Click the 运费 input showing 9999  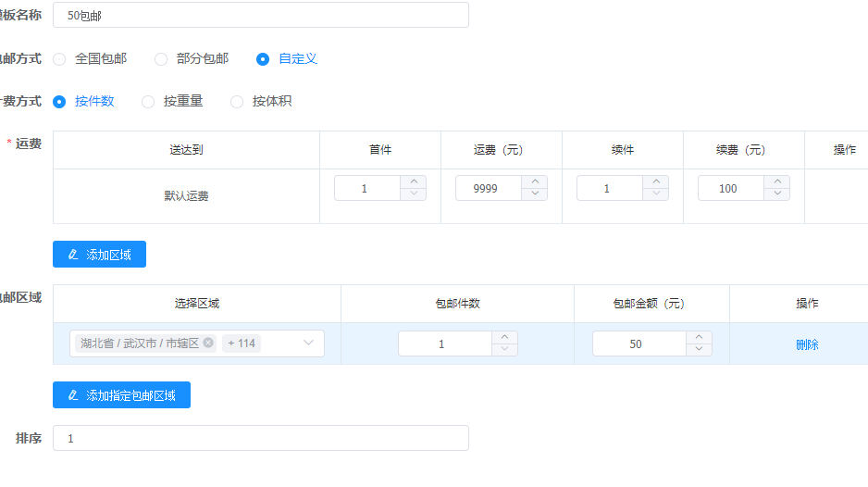tap(489, 188)
